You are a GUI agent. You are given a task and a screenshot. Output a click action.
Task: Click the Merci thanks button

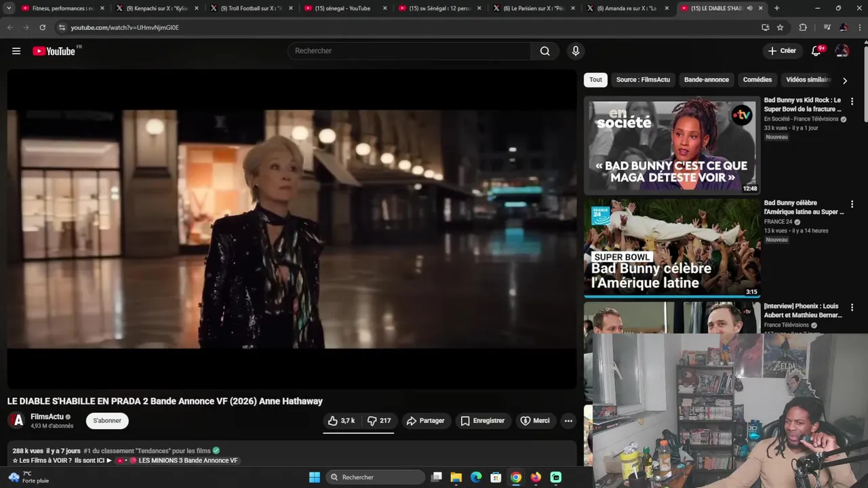tap(534, 421)
